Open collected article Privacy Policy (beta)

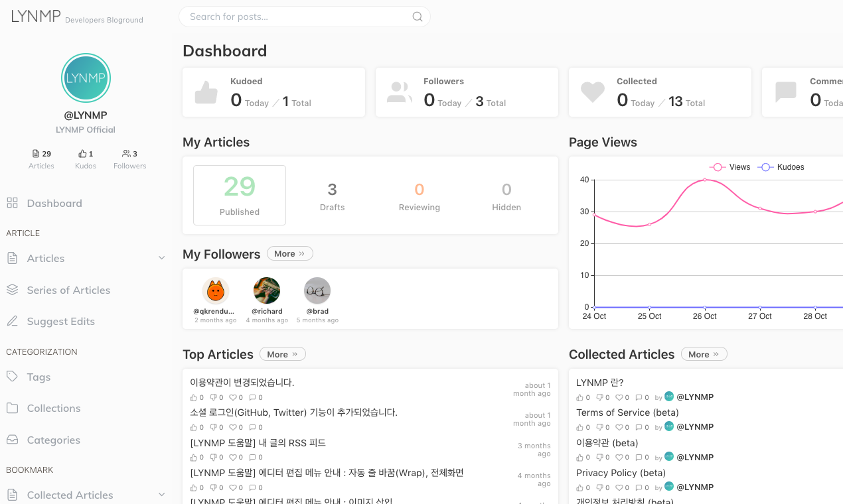tap(621, 473)
